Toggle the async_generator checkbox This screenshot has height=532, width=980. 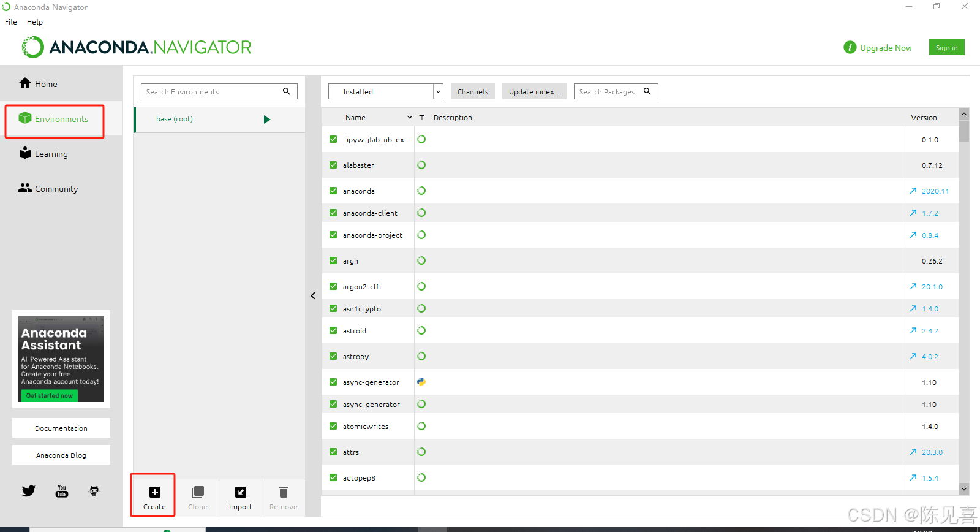tap(333, 404)
